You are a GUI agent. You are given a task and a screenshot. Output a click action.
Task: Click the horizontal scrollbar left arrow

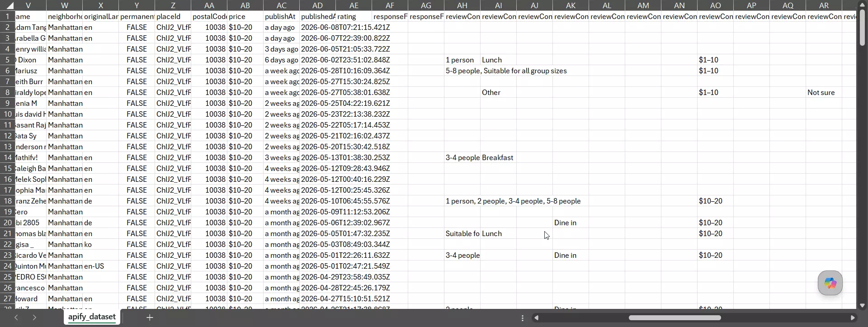click(x=536, y=318)
